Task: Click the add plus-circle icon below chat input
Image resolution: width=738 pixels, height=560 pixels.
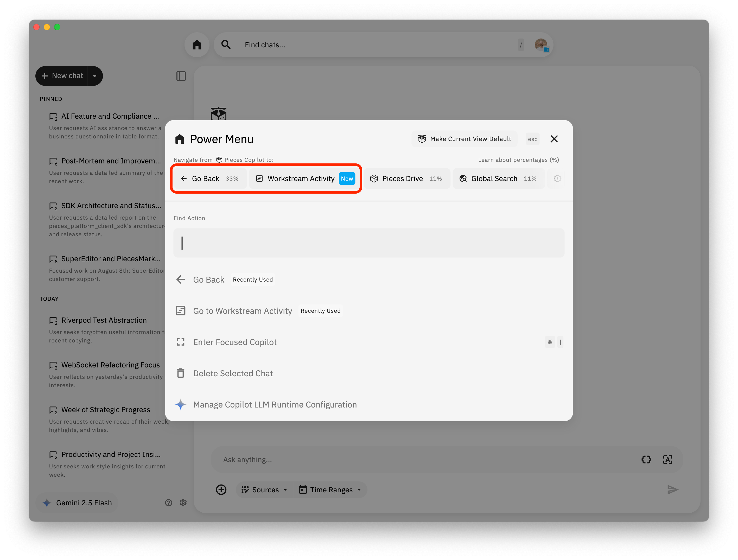Action: click(221, 489)
